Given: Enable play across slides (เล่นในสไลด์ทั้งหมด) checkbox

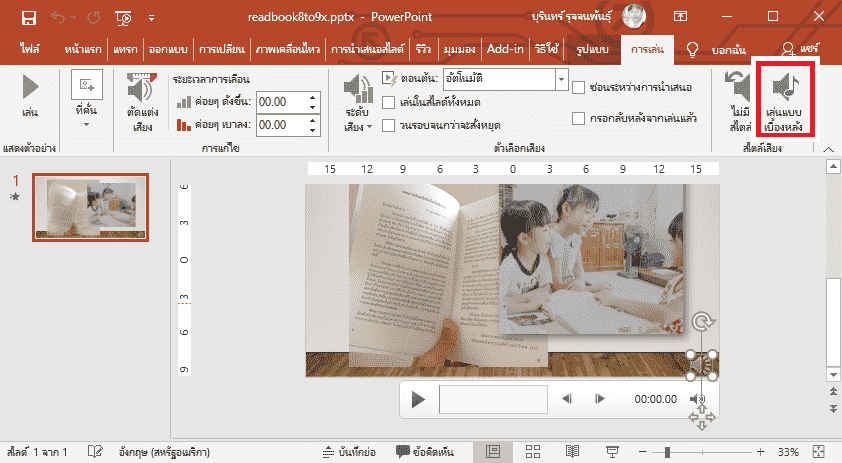Looking at the screenshot, I should point(391,102).
